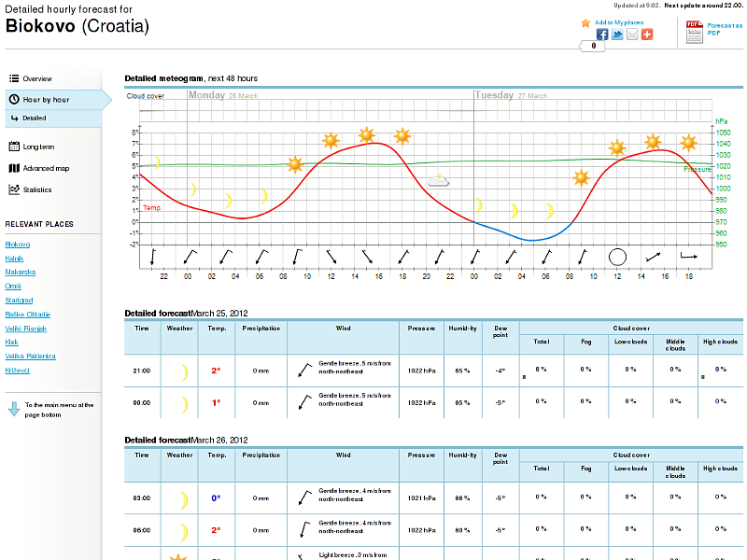Viewport: 747px width, 560px height.
Task: Click the blue down arrow to bottom menu
Action: (x=14, y=409)
